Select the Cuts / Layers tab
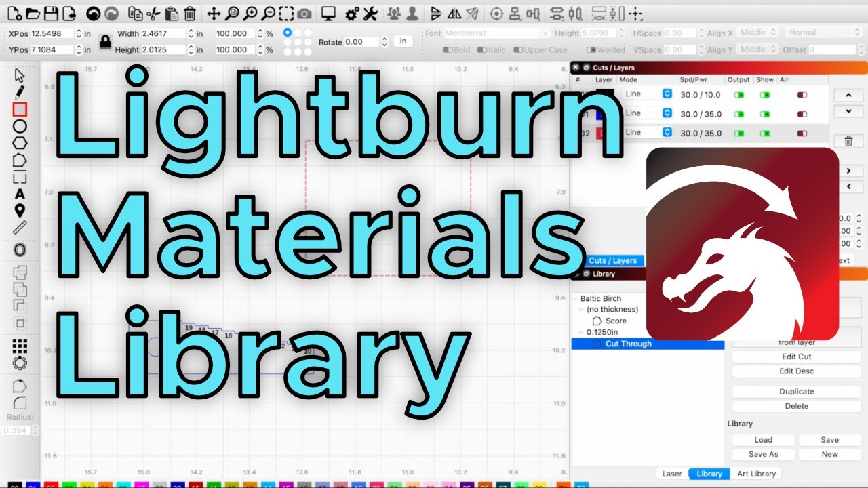868x488 pixels. click(x=612, y=260)
